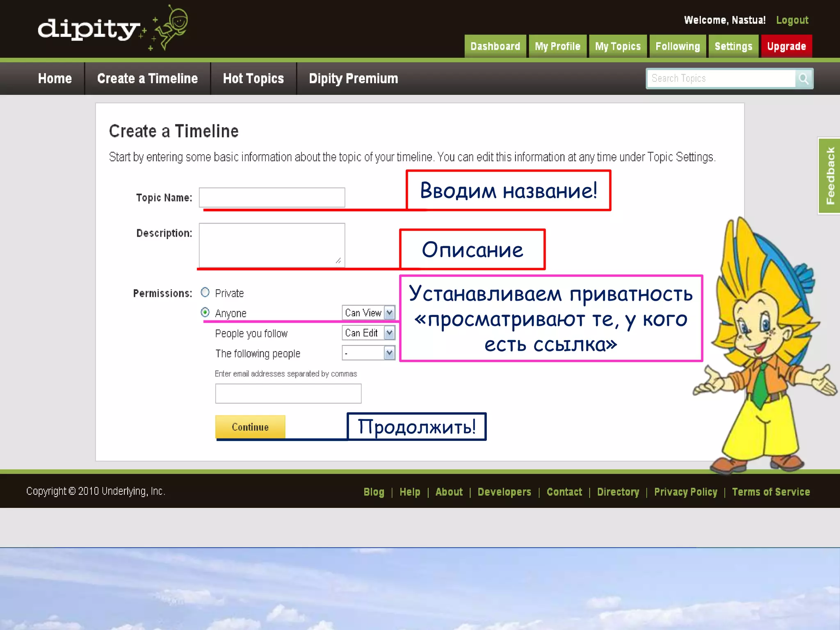Open the Settings tab
The width and height of the screenshot is (840, 630).
click(733, 46)
